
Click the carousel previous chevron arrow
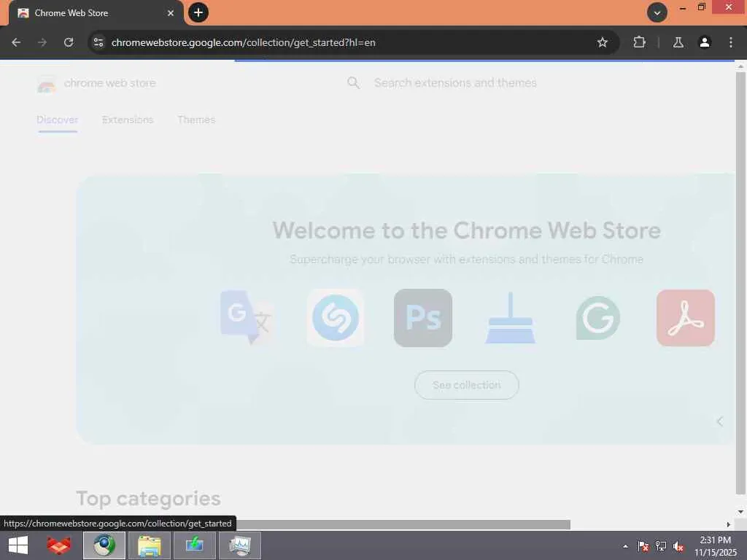[720, 421]
